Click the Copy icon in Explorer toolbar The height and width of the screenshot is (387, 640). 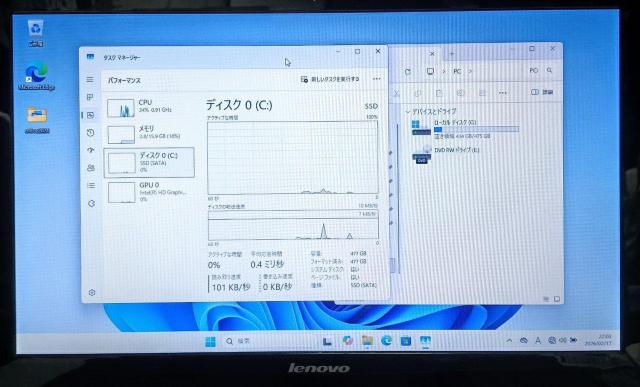[418, 93]
